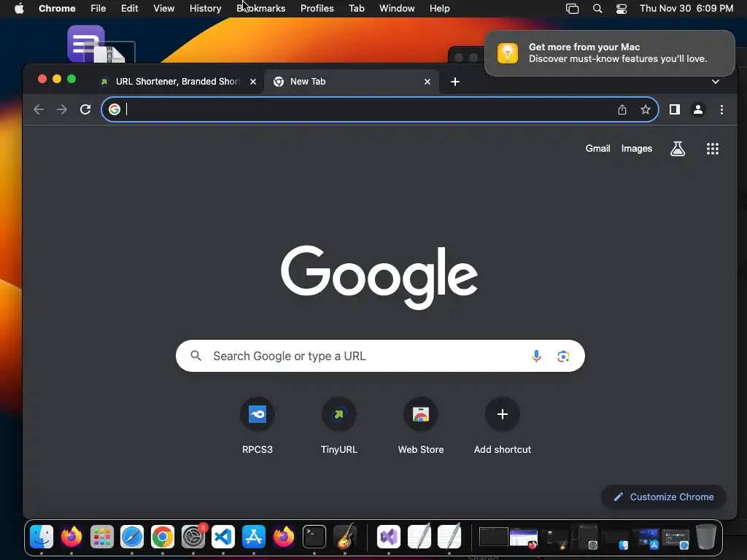Open Visual Studio Code from the Dock
The height and width of the screenshot is (560, 747).
223,537
